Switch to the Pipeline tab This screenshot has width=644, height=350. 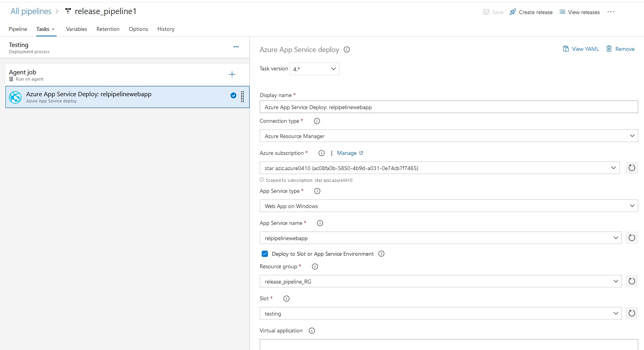(x=18, y=29)
